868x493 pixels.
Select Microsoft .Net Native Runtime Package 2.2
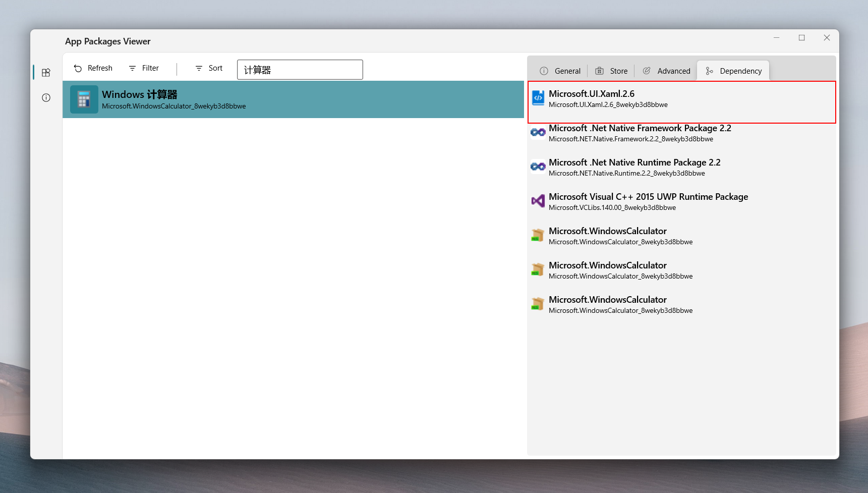(x=634, y=162)
